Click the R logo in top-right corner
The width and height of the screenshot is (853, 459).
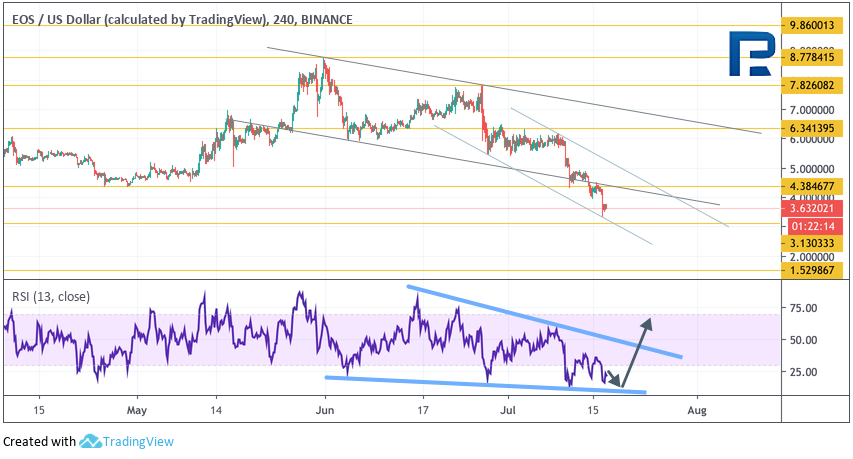(748, 56)
